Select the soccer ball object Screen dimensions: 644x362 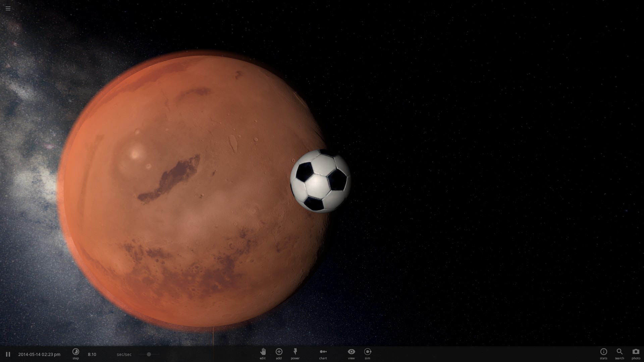320,181
